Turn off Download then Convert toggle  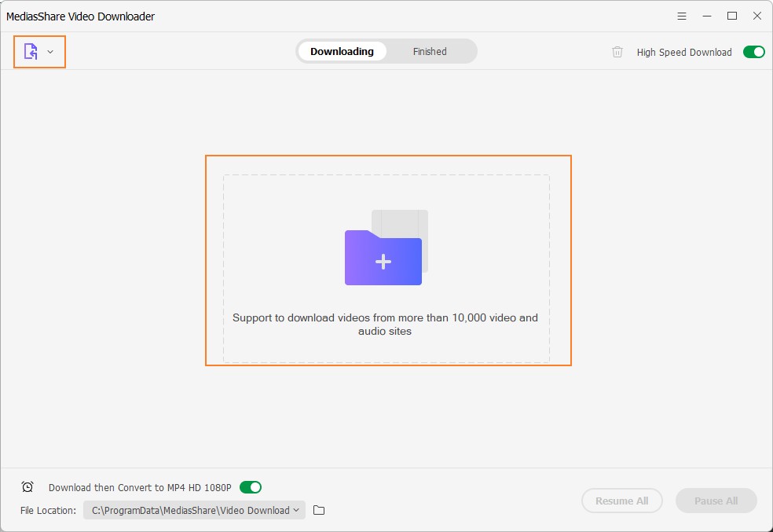[251, 487]
